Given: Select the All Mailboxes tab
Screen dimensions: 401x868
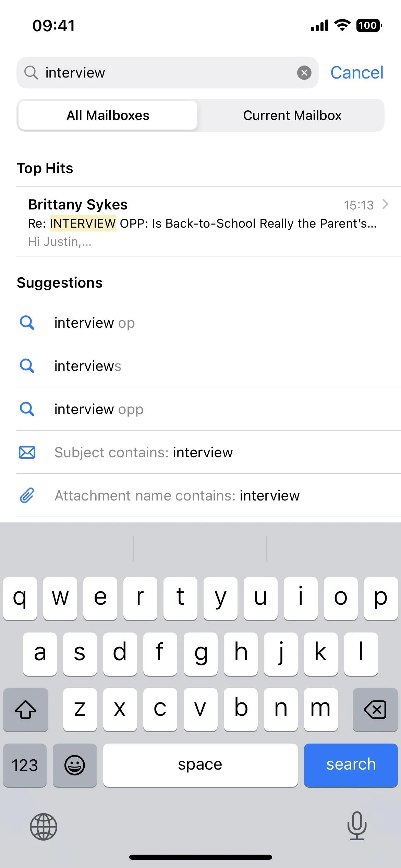Looking at the screenshot, I should [108, 115].
